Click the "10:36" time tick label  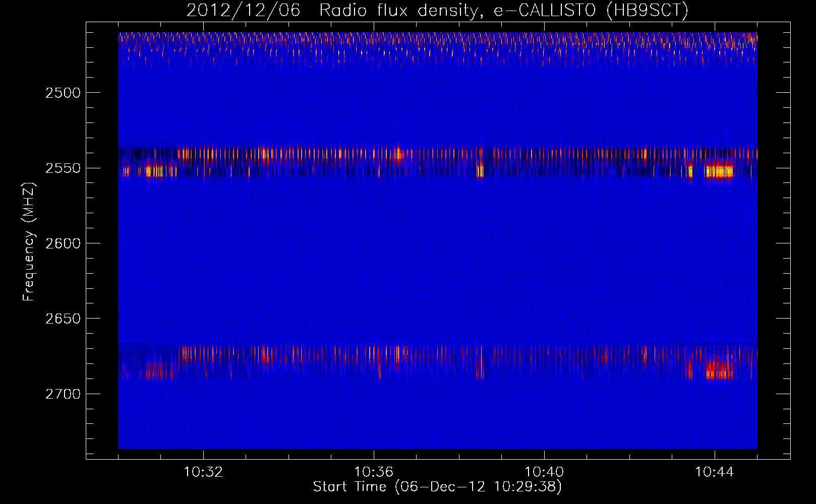[x=374, y=472]
